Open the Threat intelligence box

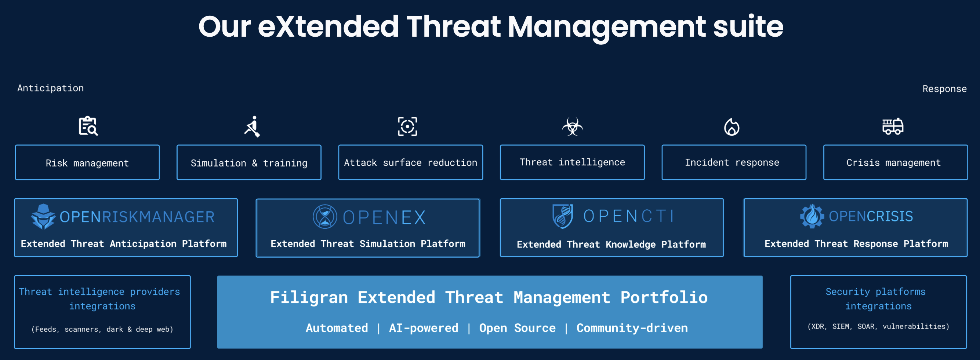[x=571, y=162]
